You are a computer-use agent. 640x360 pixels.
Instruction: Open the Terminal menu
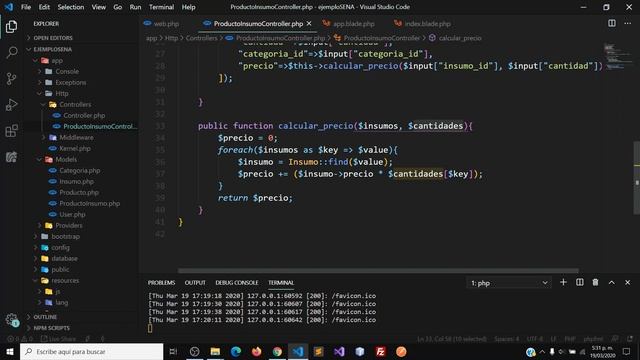[161, 7]
